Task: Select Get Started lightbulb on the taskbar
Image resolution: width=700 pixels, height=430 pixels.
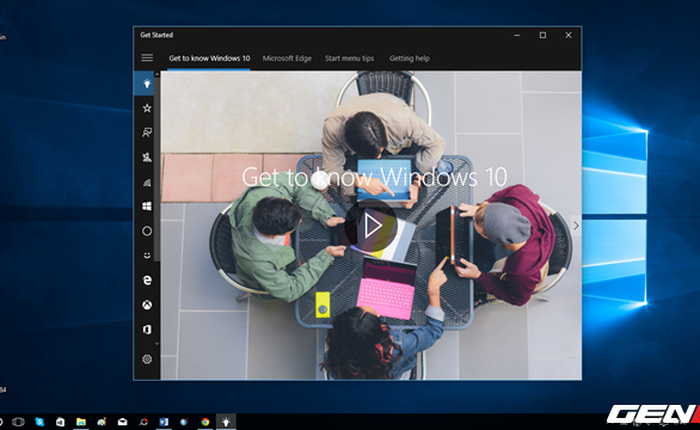Action: tap(226, 422)
